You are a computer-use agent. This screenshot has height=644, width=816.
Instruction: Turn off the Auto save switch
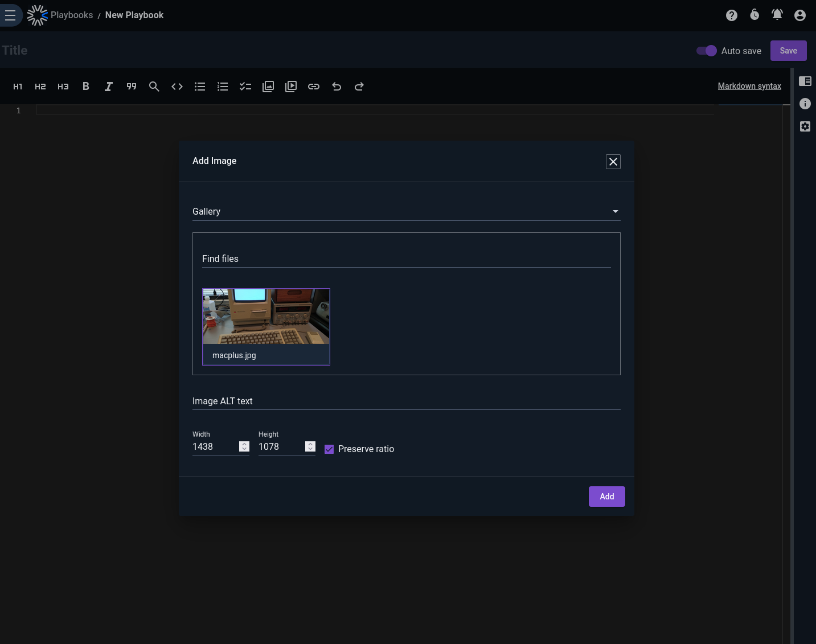click(707, 51)
